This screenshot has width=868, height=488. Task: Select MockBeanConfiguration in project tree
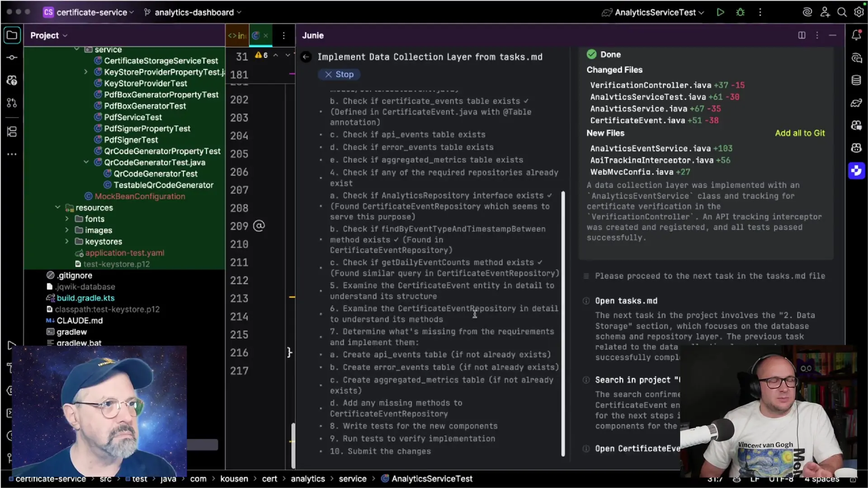pos(140,196)
